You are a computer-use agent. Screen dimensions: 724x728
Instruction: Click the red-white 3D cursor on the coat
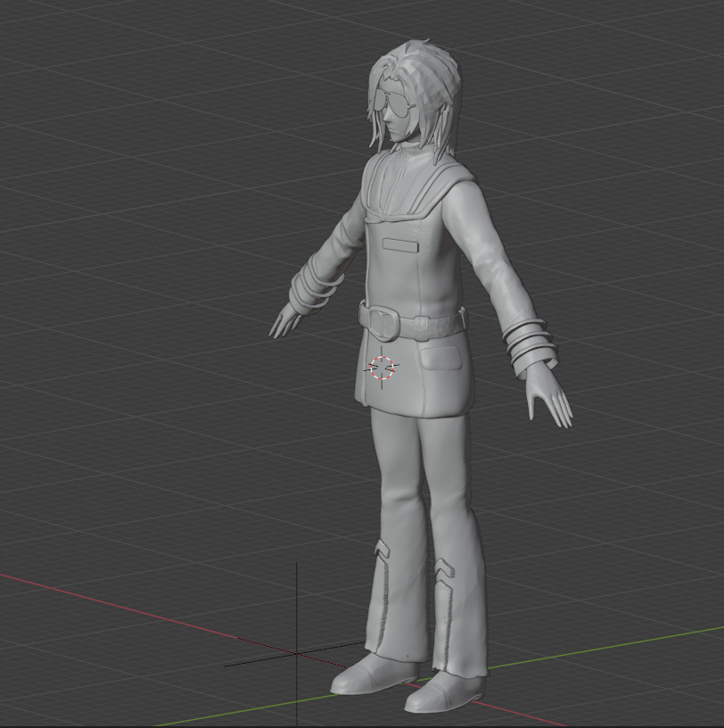(382, 368)
